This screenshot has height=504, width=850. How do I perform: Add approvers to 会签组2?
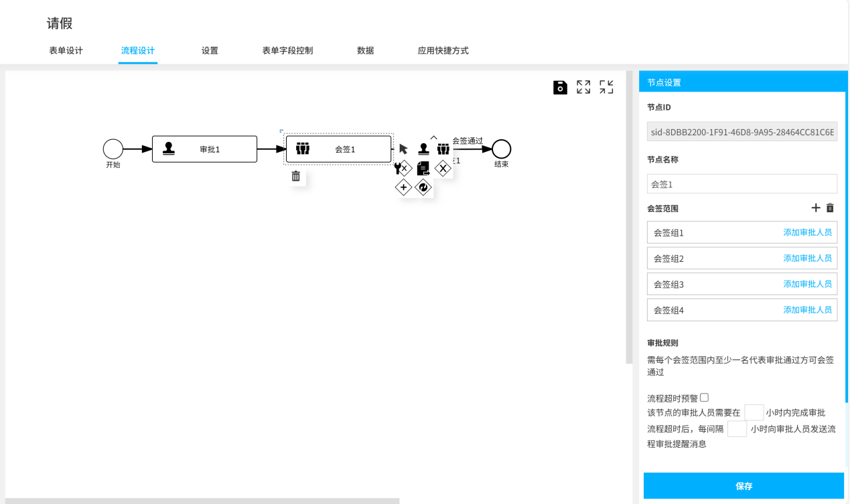(808, 258)
